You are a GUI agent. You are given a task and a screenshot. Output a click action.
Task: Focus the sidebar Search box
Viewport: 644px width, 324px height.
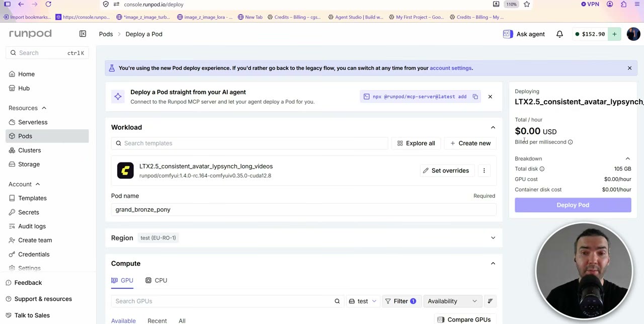[x=47, y=53]
